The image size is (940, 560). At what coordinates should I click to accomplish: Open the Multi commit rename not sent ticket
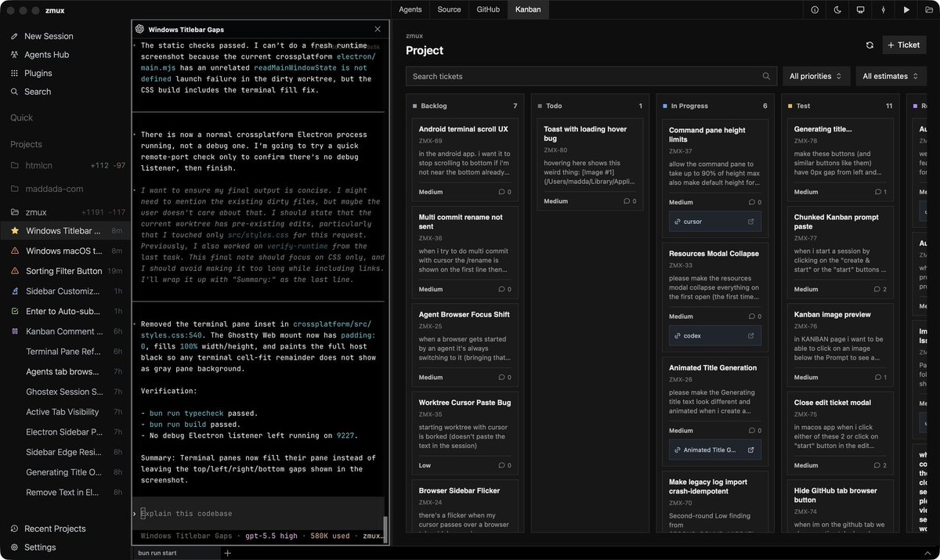coord(465,251)
